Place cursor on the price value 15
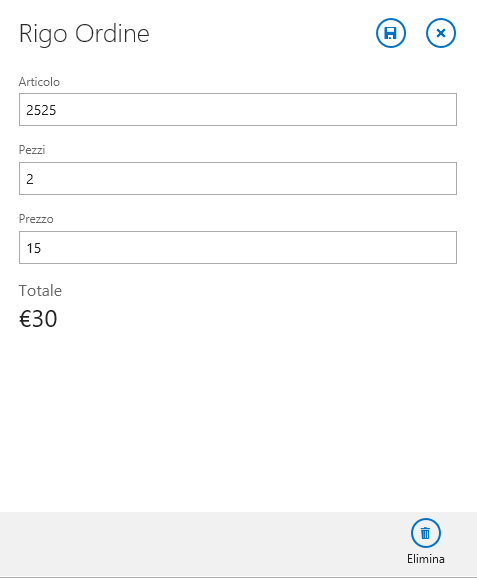The height and width of the screenshot is (578, 477). pos(34,248)
